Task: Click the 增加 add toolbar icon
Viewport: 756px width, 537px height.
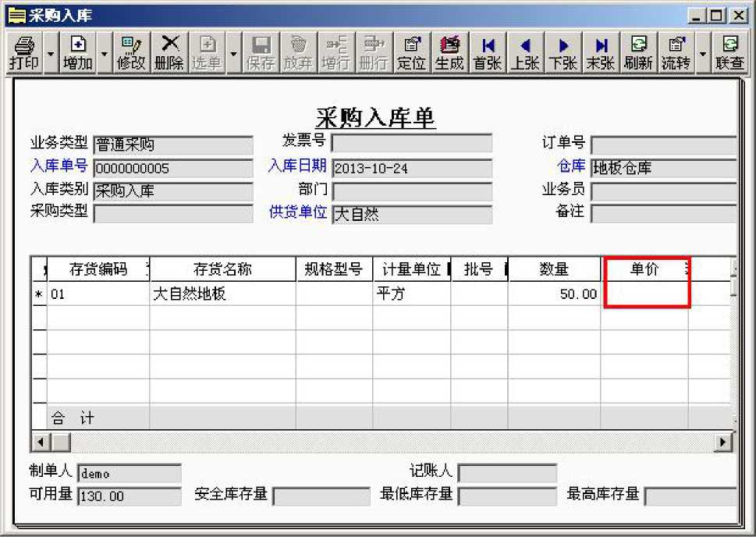Action: [x=78, y=52]
